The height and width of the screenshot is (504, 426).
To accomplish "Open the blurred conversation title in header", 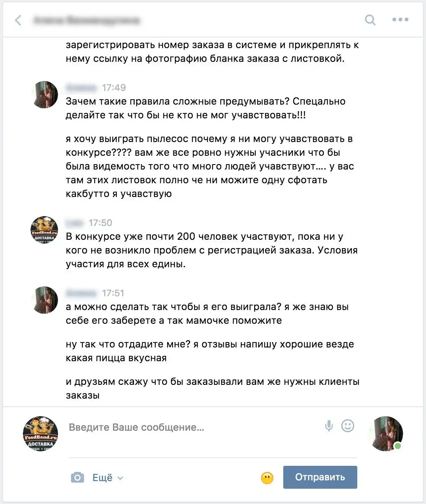I will (x=87, y=20).
